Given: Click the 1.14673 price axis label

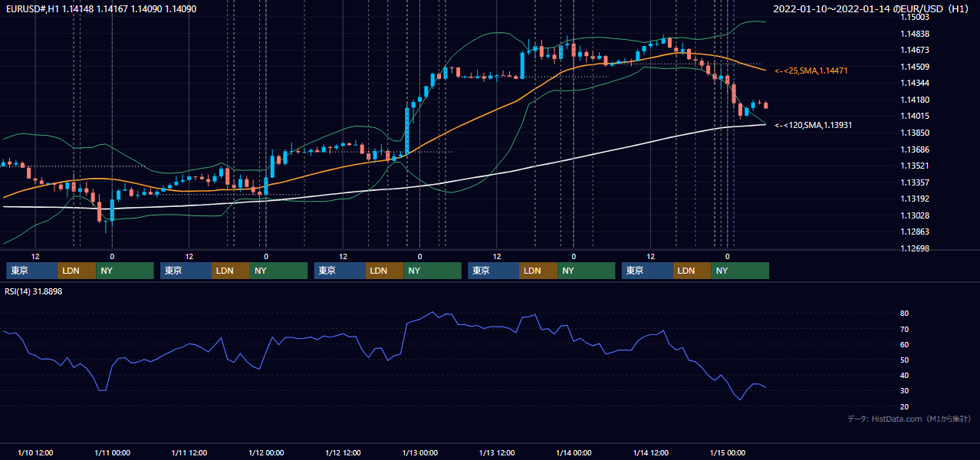Looking at the screenshot, I should coord(915,50).
